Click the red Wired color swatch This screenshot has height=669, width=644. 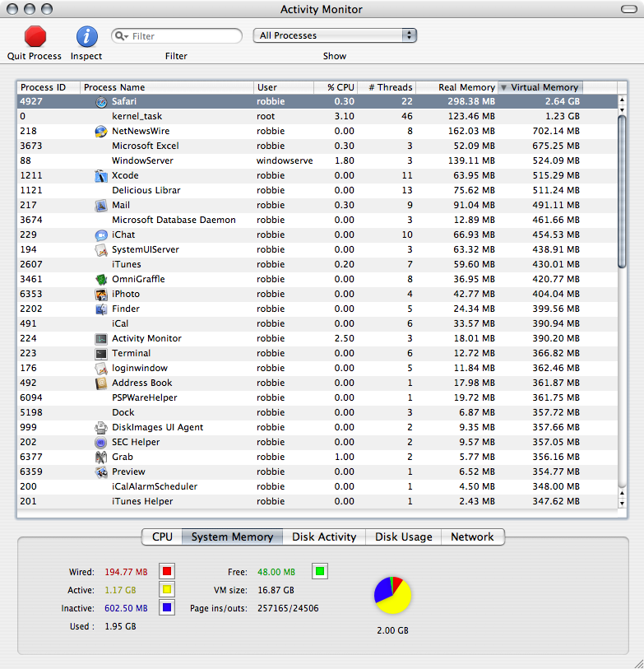[167, 571]
